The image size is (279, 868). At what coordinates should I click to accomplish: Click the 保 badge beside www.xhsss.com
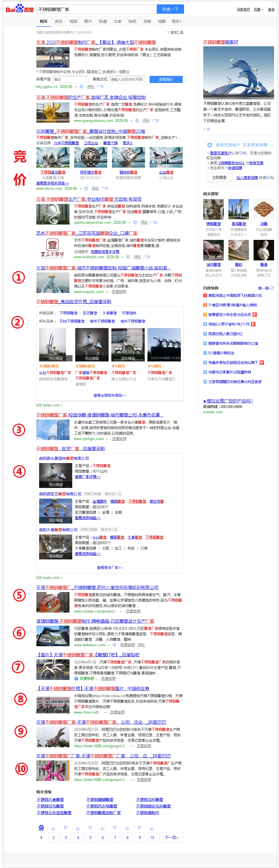86,189
